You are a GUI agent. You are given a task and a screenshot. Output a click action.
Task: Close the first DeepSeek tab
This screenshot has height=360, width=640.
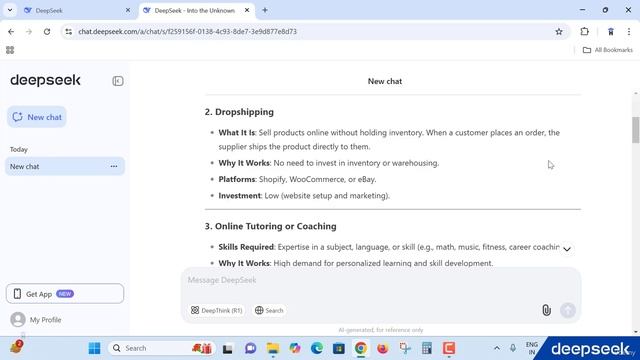click(x=128, y=10)
